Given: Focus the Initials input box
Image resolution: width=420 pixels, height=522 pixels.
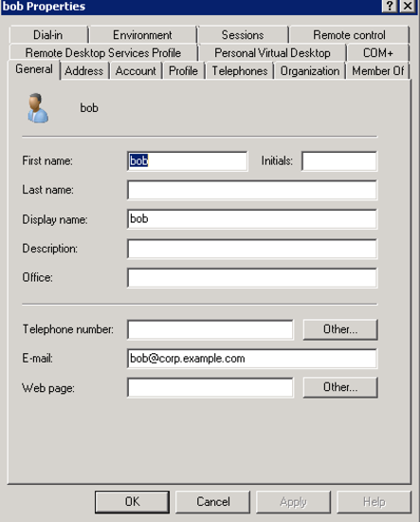Looking at the screenshot, I should point(339,161).
